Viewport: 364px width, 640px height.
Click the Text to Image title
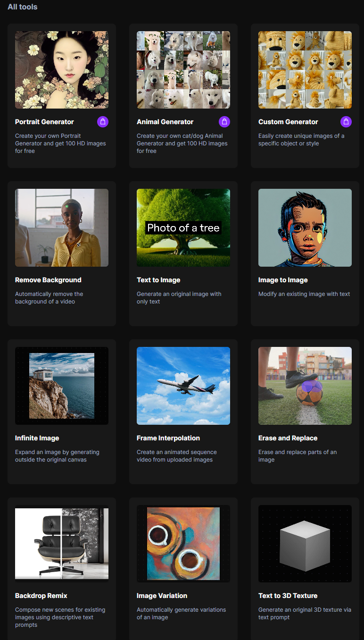pyautogui.click(x=158, y=280)
